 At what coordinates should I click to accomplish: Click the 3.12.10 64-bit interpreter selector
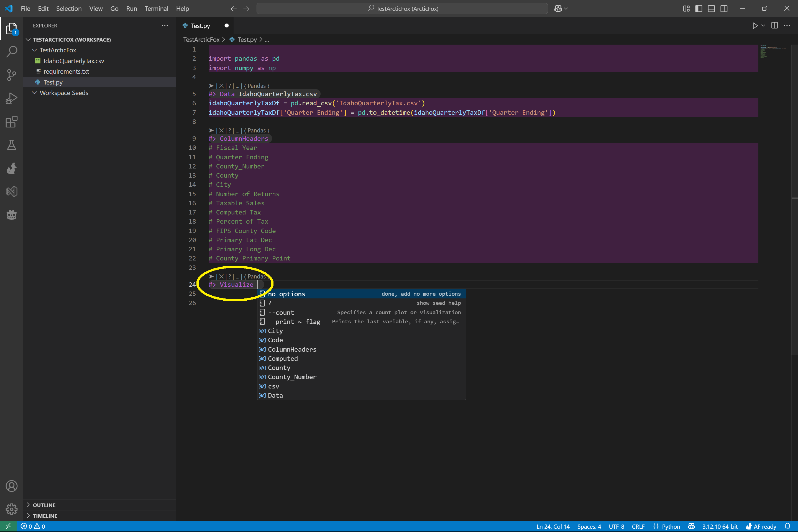click(720, 526)
